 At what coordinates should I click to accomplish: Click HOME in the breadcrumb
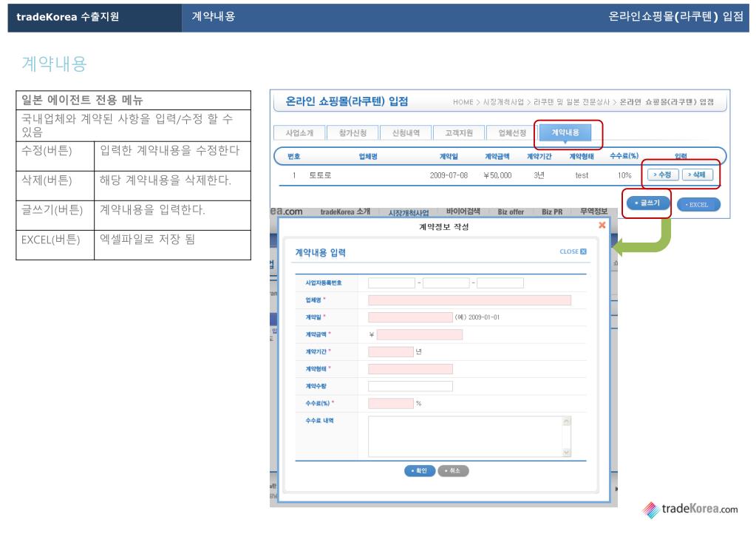463,102
